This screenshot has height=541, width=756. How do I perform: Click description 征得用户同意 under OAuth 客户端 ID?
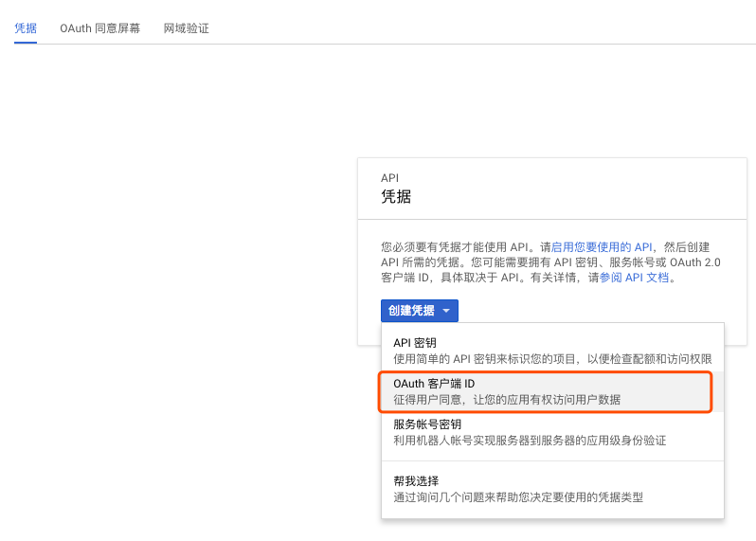pyautogui.click(x=507, y=400)
